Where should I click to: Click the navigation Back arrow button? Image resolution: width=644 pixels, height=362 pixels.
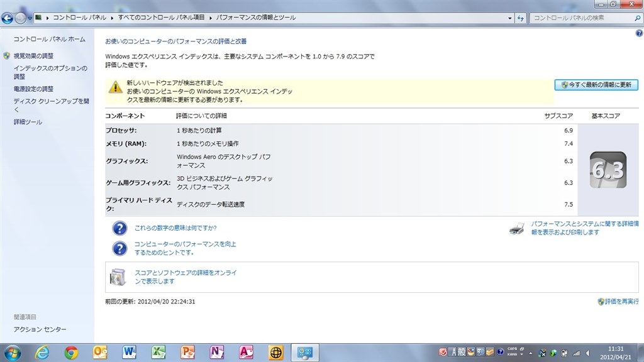click(x=8, y=18)
